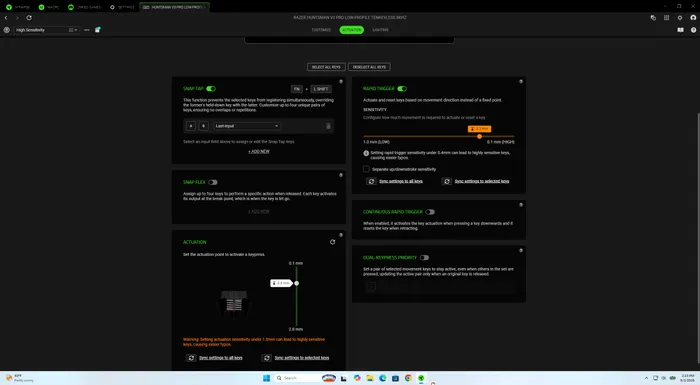The height and width of the screenshot is (385, 700).
Task: Click sync icon beside Rapid Trigger all keys
Action: point(371,181)
